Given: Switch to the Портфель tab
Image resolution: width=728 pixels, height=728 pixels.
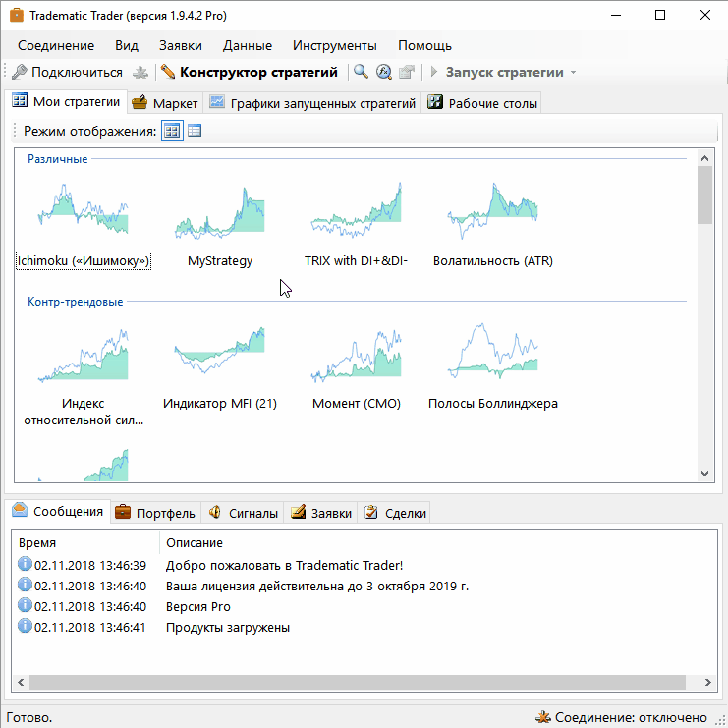Looking at the screenshot, I should 155,513.
